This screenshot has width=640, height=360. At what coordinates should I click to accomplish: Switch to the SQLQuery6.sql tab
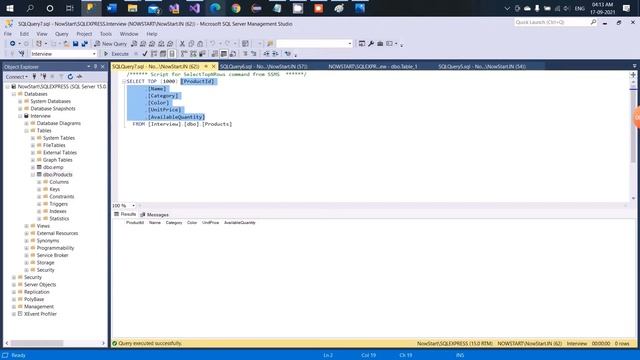263,66
